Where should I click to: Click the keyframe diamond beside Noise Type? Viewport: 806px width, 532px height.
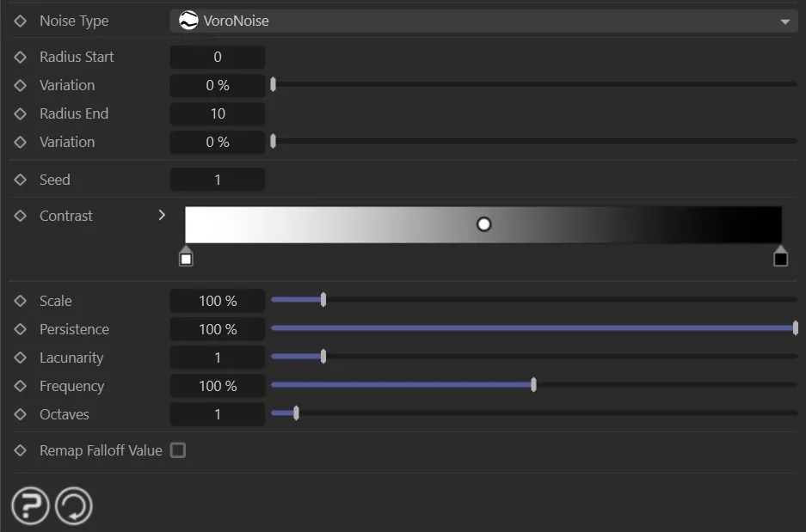(x=21, y=21)
